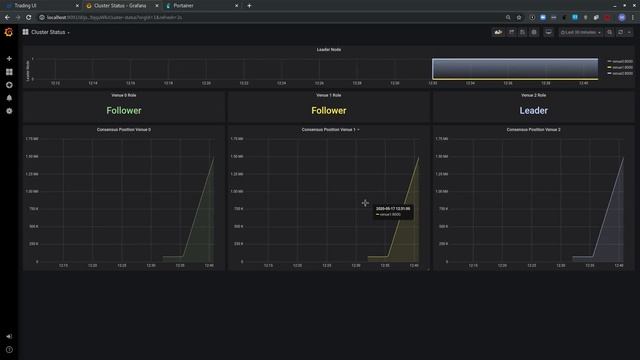Open the Alerting bell icon in sidebar
640x360 pixels.
coord(9,98)
